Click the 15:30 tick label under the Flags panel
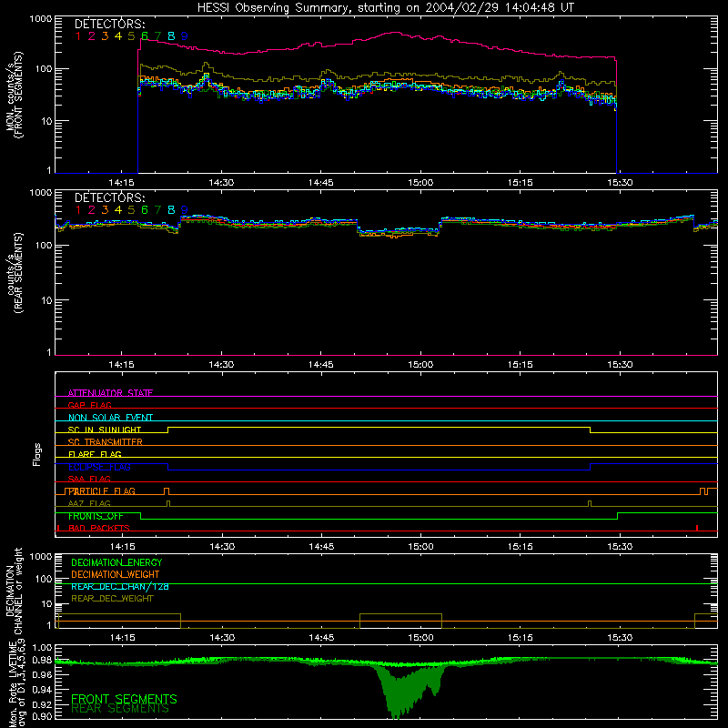 pos(620,547)
